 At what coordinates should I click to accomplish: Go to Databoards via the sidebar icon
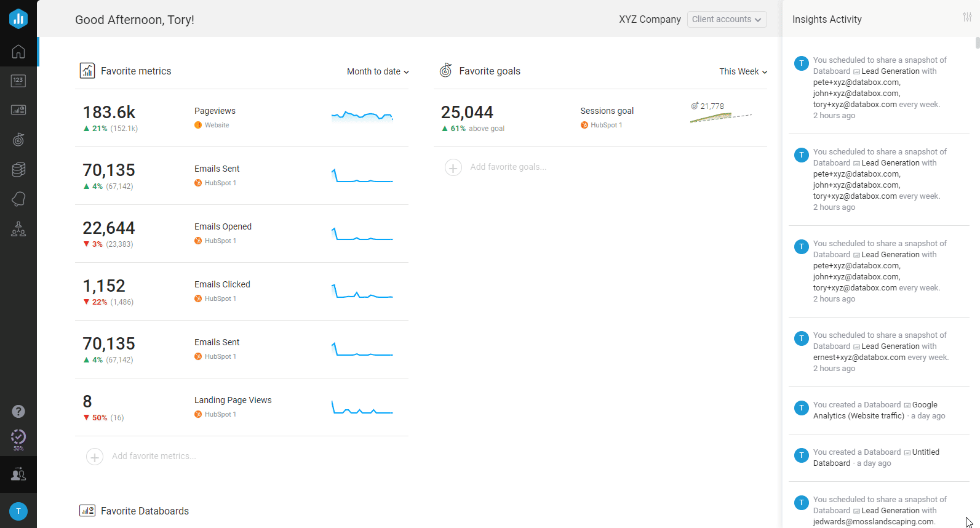click(x=18, y=110)
